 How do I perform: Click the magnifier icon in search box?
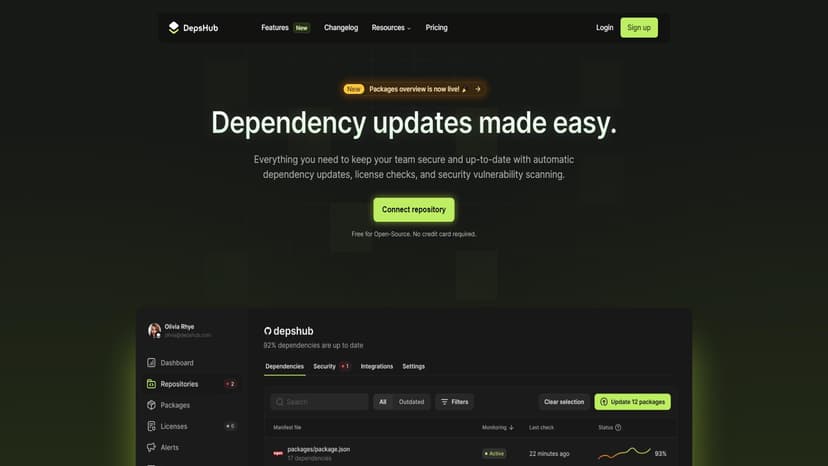pos(280,402)
